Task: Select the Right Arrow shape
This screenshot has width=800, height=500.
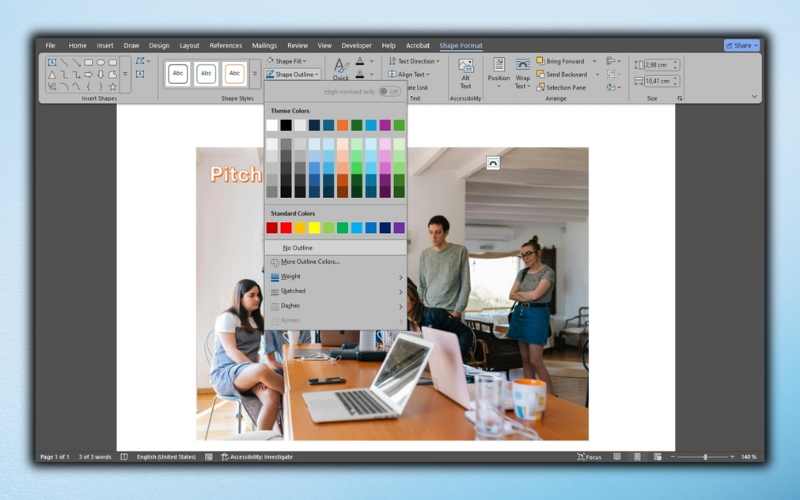Action: 88,74
